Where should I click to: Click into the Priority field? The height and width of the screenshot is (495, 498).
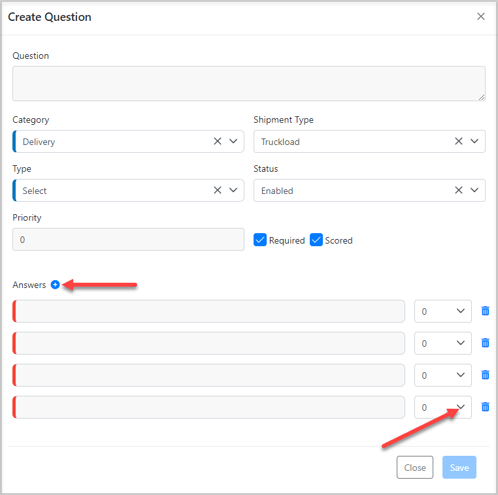coord(128,239)
